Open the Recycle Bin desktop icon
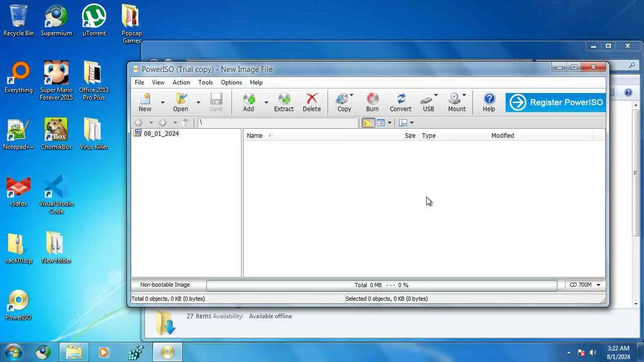This screenshot has width=644, height=362. click(19, 21)
